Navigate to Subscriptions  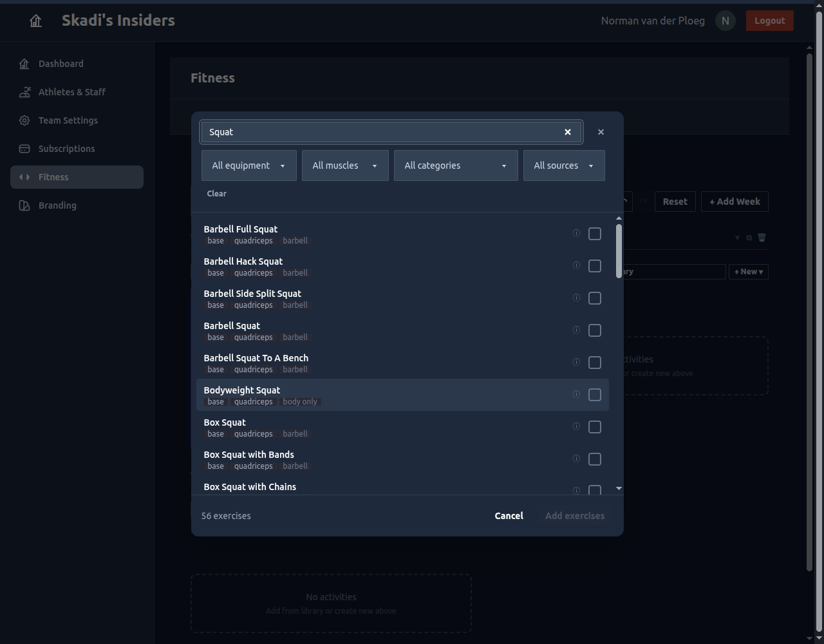77,149
